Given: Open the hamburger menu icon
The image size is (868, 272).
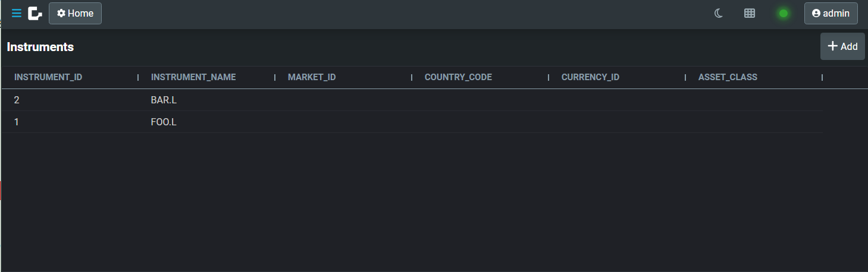Looking at the screenshot, I should (x=17, y=13).
